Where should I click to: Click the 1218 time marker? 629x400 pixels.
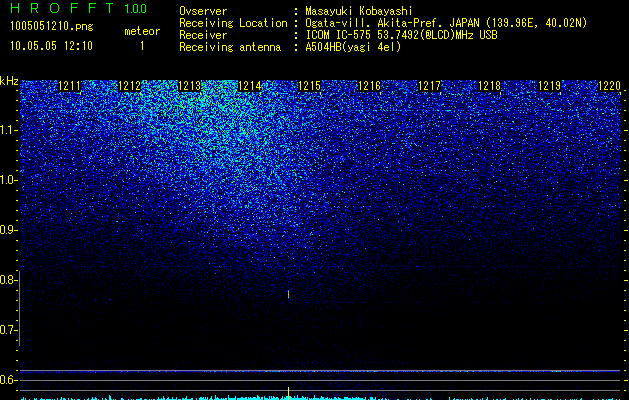coord(490,86)
